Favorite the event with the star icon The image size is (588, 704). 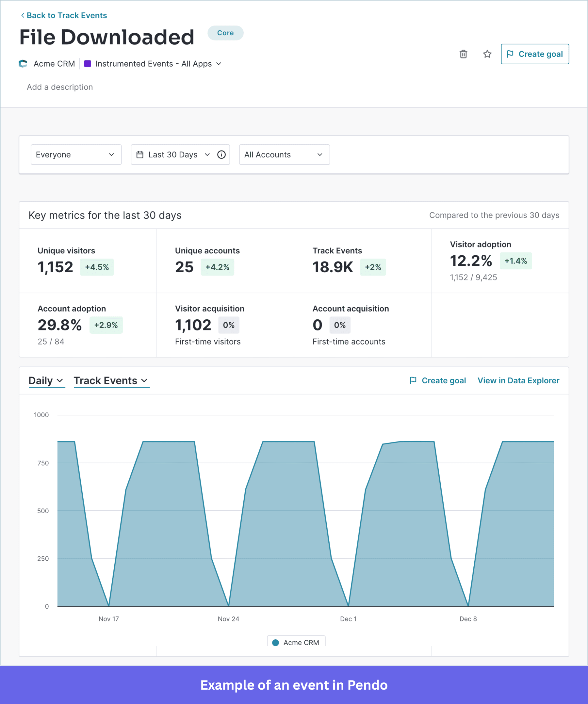click(x=487, y=54)
